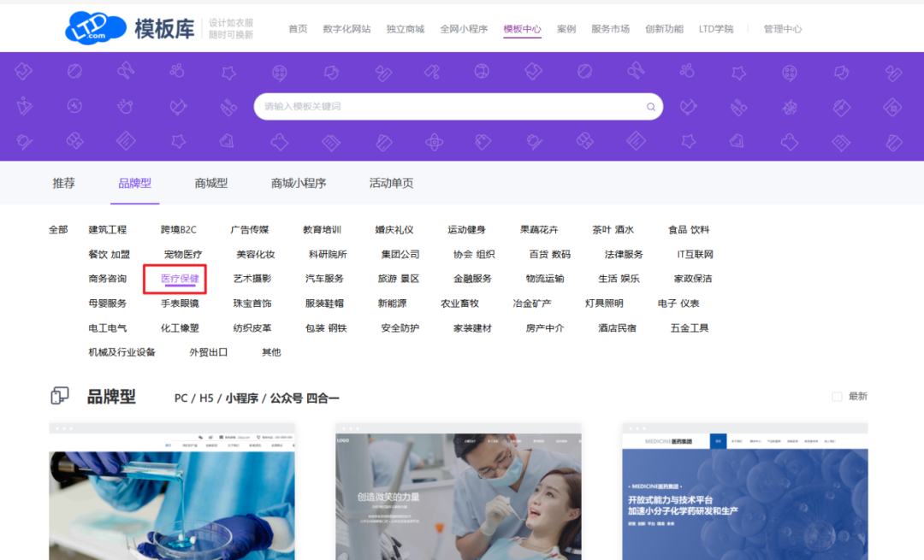924x560 pixels.
Task: Filter by 食品 饮料 category
Action: click(688, 230)
